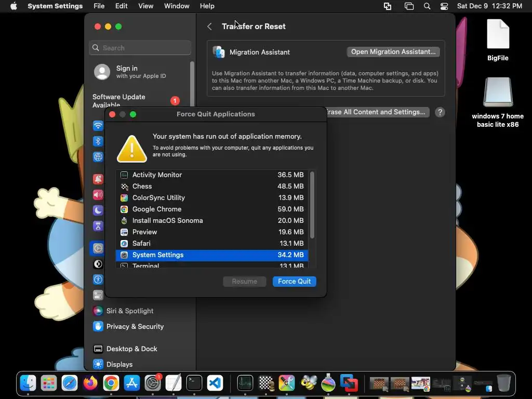Open Desktop & Dock settings

pos(125,349)
